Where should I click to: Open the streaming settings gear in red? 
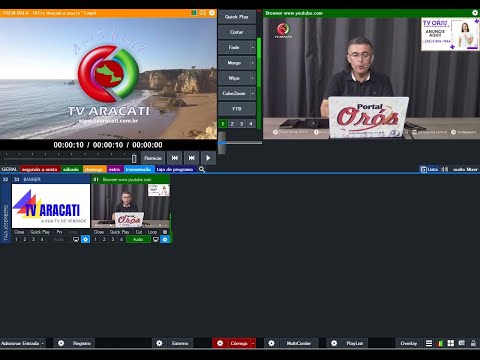pos(220,343)
